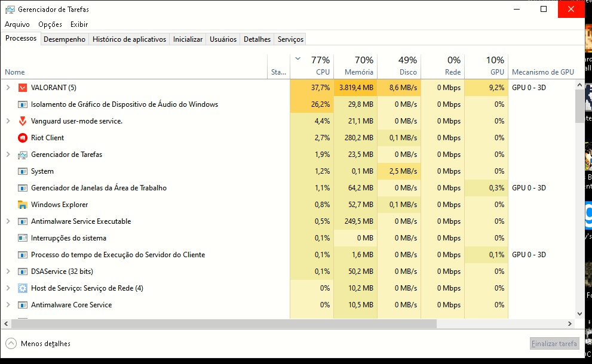The width and height of the screenshot is (592, 364).
Task: Click the DSAService process icon
Action: click(x=23, y=272)
